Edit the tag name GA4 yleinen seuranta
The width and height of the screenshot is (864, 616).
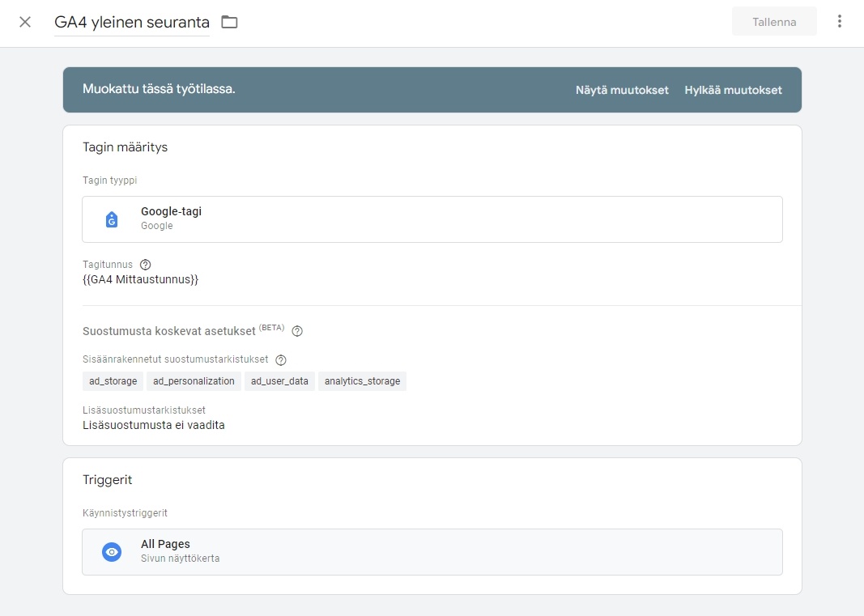132,22
